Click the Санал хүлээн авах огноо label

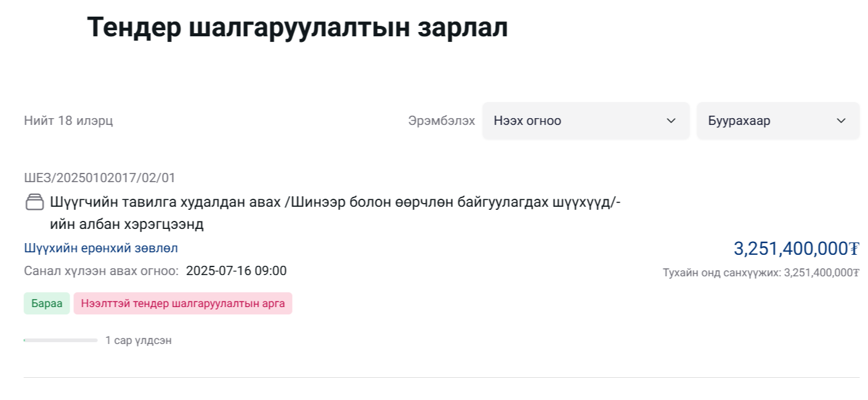tap(102, 271)
